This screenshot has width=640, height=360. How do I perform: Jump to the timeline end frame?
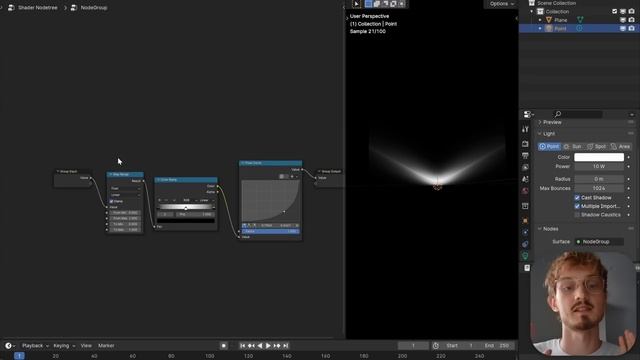tap(286, 346)
